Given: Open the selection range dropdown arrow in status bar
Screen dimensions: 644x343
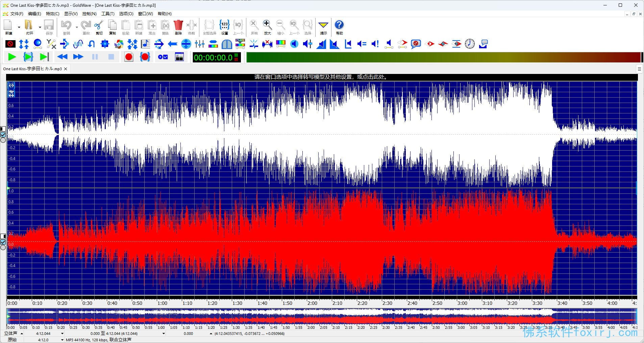Looking at the screenshot, I should click(x=164, y=334).
